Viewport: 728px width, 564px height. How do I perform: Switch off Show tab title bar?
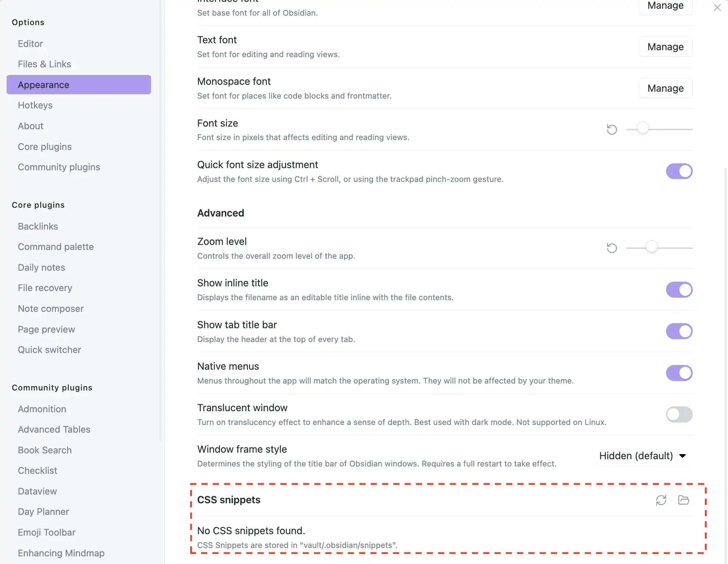click(679, 331)
